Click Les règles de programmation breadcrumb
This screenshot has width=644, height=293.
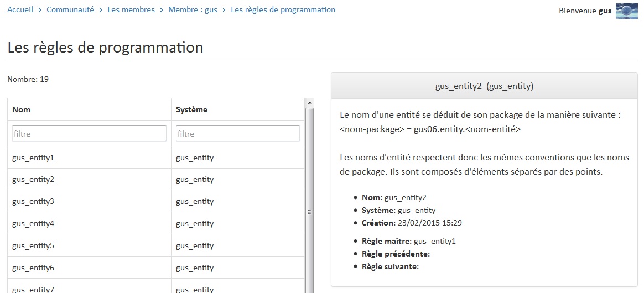(x=283, y=9)
